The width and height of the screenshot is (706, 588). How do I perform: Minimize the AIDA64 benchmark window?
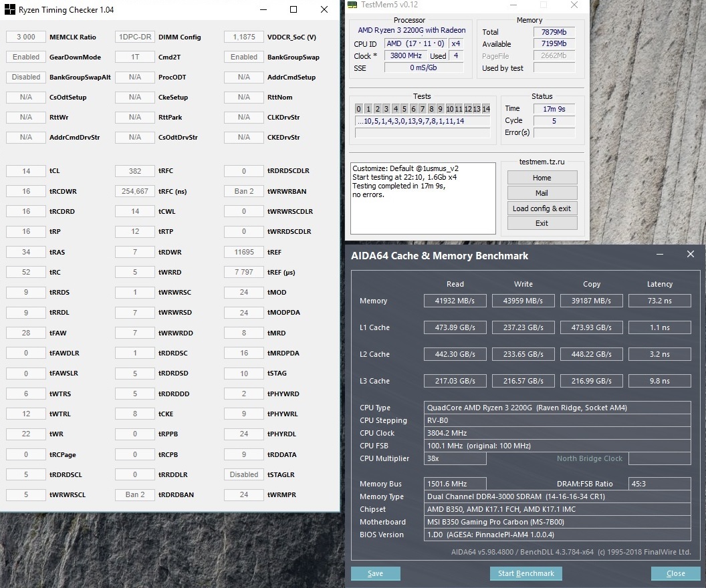click(x=660, y=254)
